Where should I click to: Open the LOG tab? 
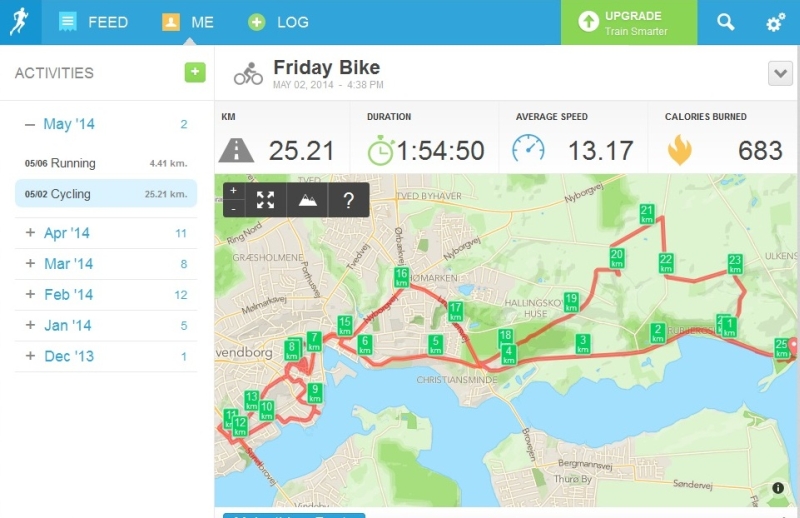[278, 22]
